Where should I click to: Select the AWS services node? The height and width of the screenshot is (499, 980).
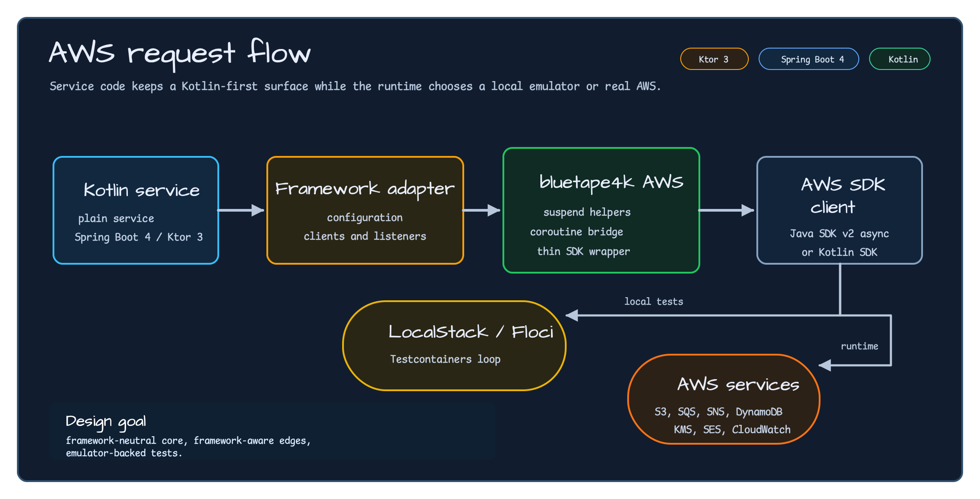click(724, 399)
